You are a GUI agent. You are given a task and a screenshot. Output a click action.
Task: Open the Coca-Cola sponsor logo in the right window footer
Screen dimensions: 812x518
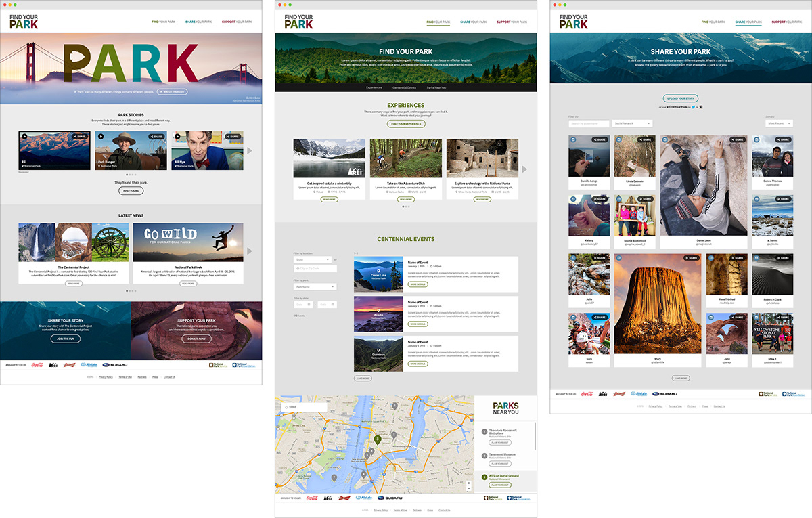pos(587,393)
